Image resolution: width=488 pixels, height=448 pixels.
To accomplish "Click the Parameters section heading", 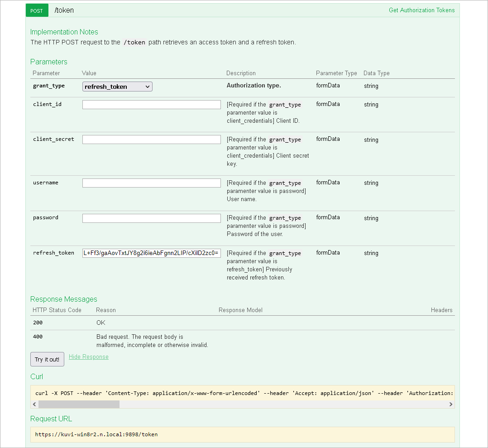I will click(x=49, y=62).
